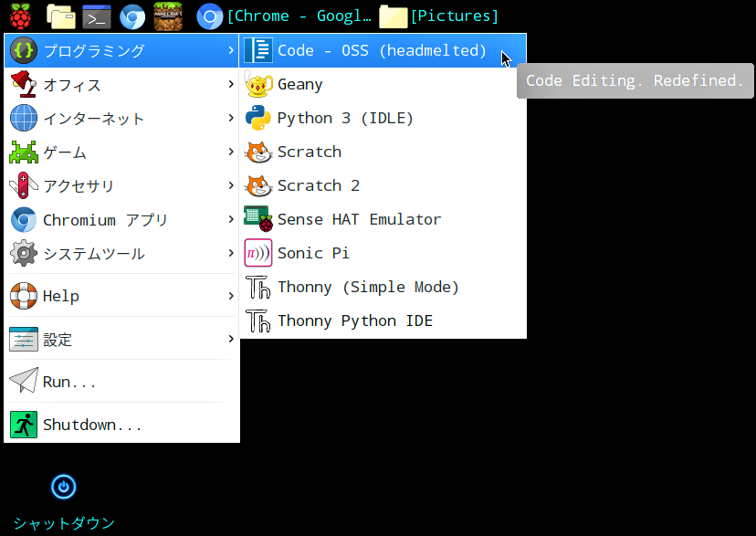
Task: Expand システムツール submenu arrow
Action: pos(231,254)
